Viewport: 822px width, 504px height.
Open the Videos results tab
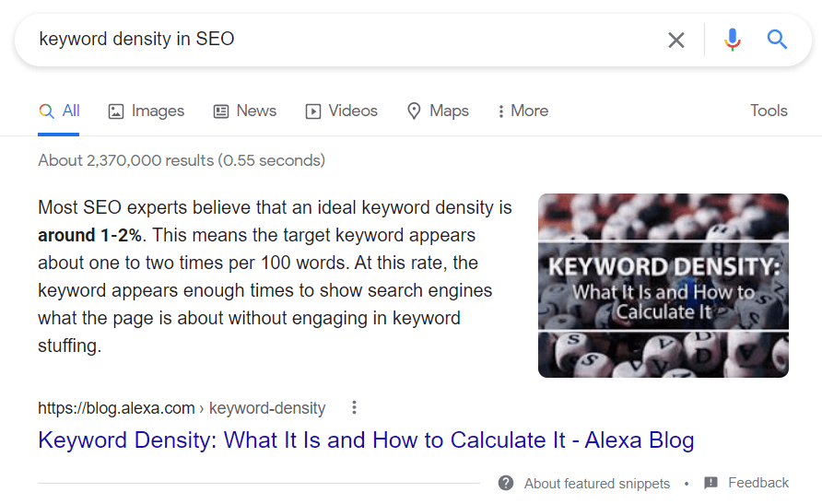tap(342, 111)
